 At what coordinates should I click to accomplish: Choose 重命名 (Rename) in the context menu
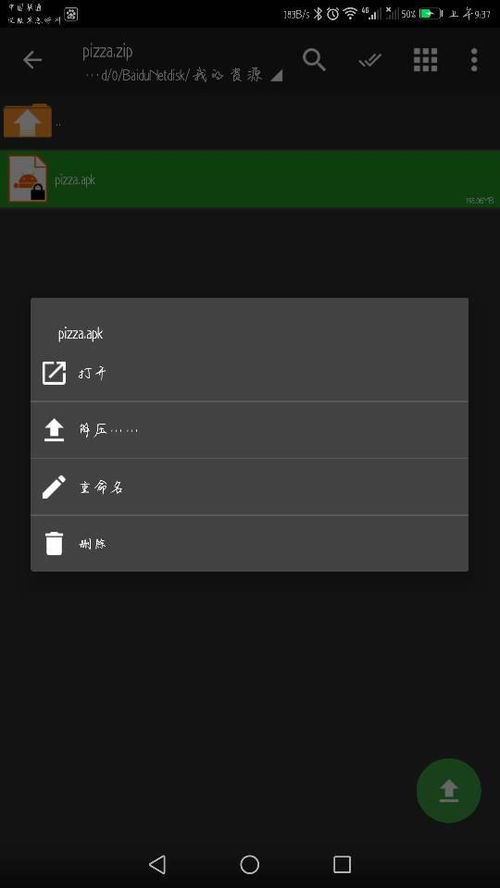pyautogui.click(x=249, y=486)
